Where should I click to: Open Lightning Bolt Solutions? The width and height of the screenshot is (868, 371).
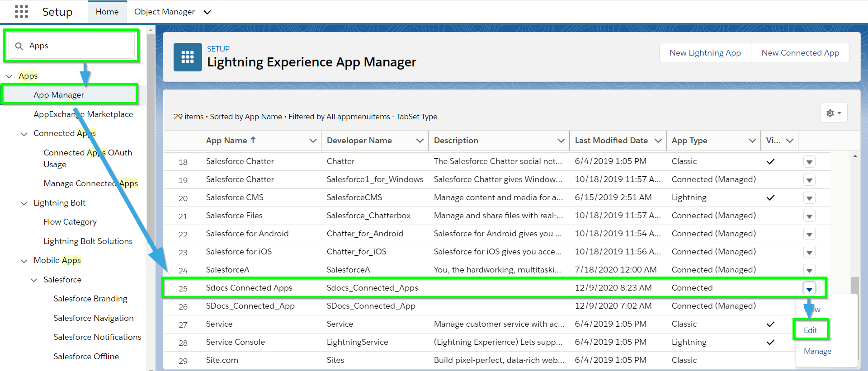point(88,241)
